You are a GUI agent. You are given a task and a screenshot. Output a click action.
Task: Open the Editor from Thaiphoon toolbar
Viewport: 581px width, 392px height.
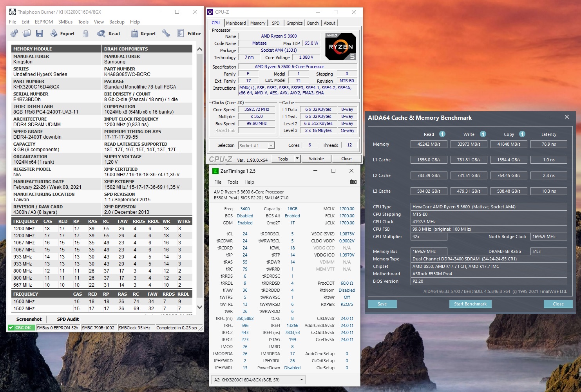(189, 34)
